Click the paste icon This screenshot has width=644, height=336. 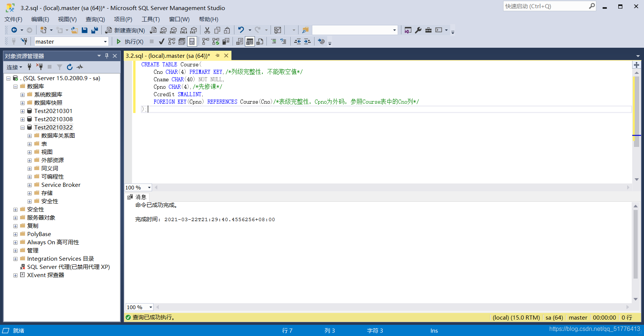coord(227,30)
